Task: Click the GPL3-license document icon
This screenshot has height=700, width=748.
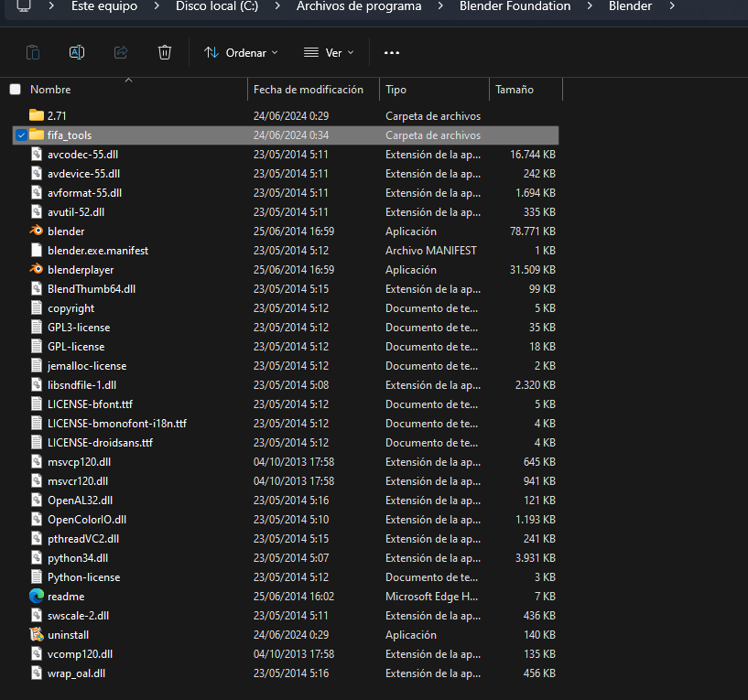Action: click(37, 327)
